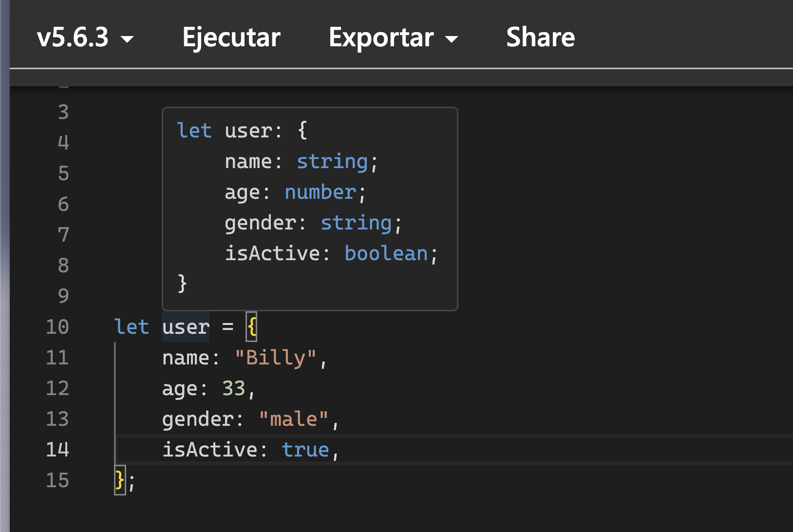Click the Share button
This screenshot has height=532, width=793.
coord(541,37)
